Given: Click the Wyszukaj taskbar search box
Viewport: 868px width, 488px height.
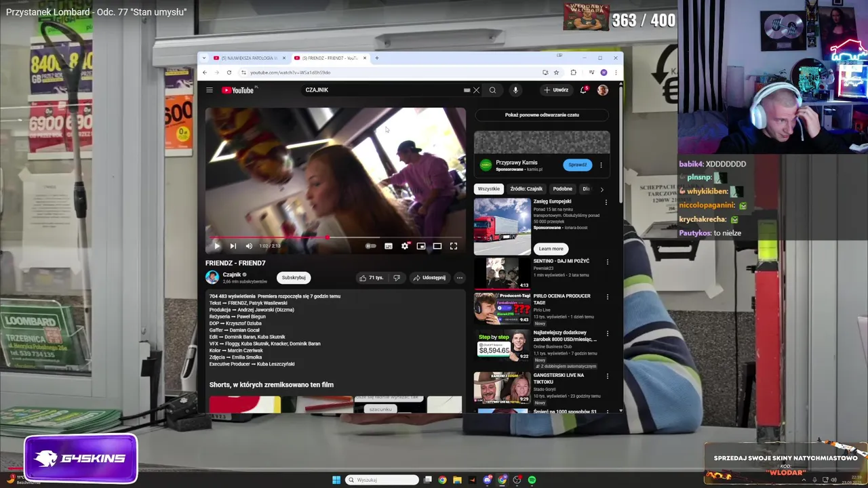Looking at the screenshot, I should click(382, 480).
